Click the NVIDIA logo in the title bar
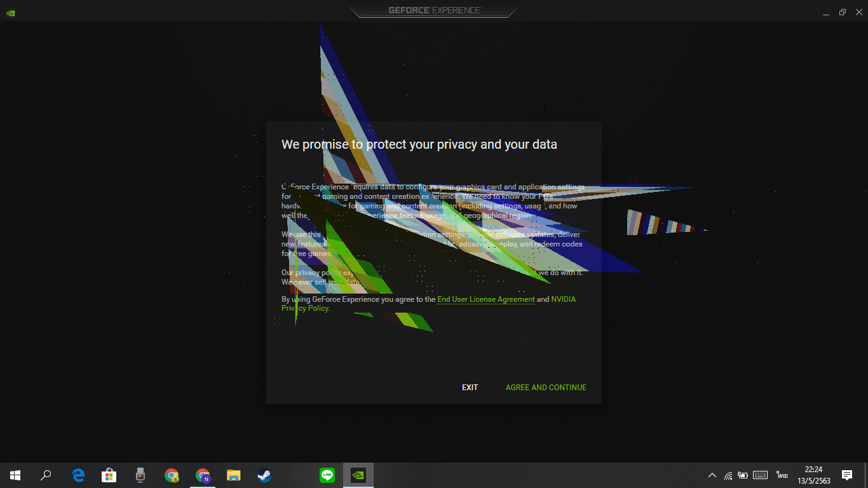The width and height of the screenshot is (868, 488). (x=10, y=12)
